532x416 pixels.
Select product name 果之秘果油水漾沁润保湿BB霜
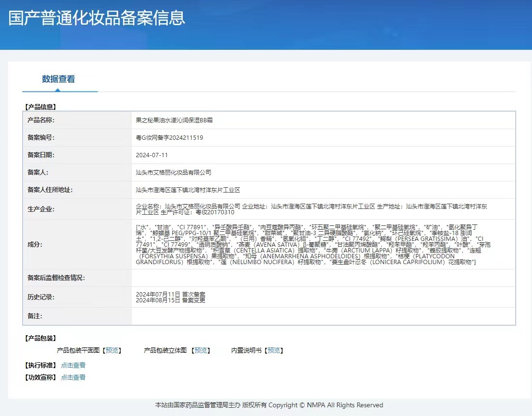point(174,120)
